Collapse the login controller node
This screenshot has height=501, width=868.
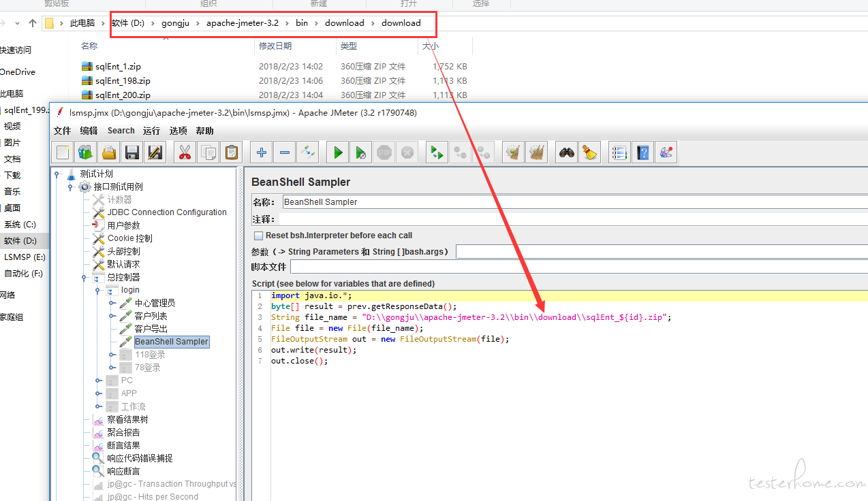(97, 291)
